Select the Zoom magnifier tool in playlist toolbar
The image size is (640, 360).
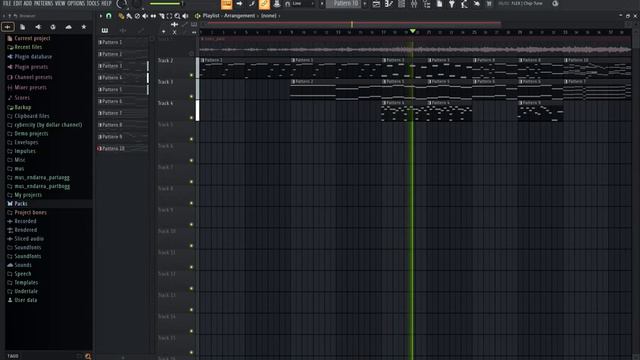(x=177, y=16)
